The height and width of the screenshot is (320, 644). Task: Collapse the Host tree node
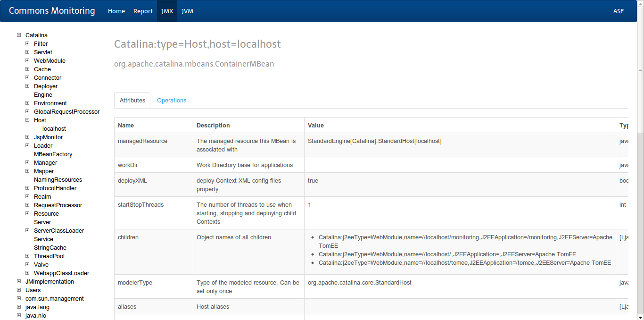pyautogui.click(x=27, y=120)
